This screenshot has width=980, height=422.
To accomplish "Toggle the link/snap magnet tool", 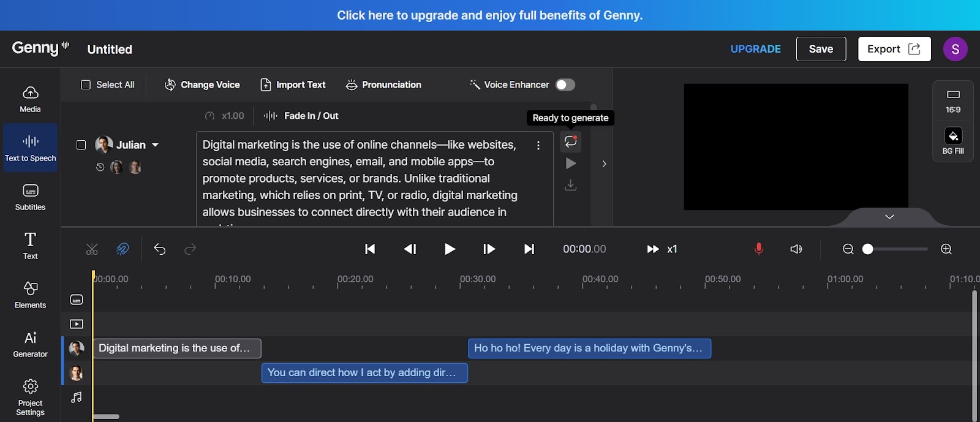I will point(123,249).
